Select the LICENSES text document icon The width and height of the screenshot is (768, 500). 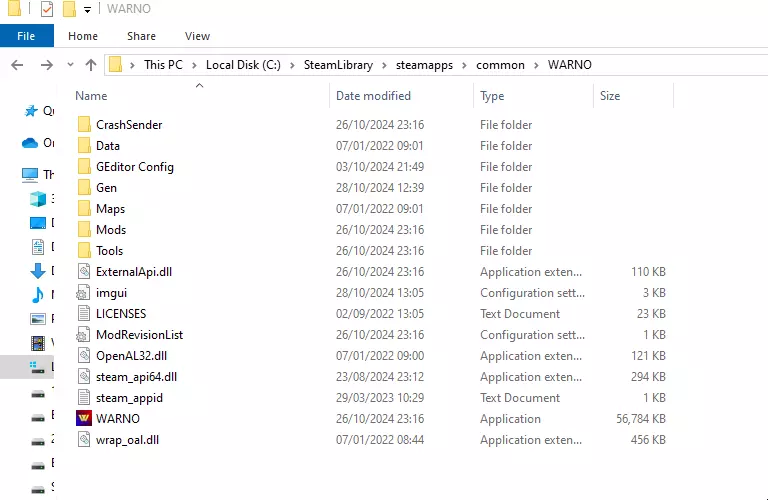pyautogui.click(x=84, y=314)
